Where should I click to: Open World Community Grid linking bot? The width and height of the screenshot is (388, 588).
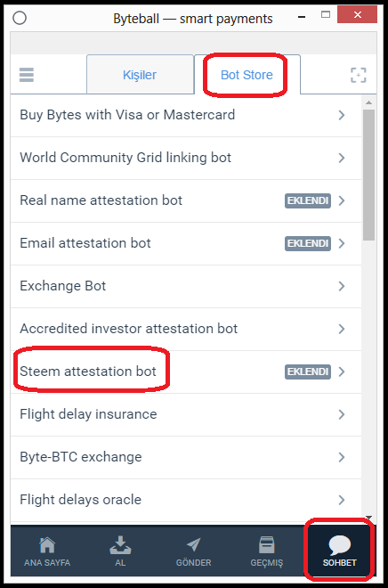click(186, 158)
